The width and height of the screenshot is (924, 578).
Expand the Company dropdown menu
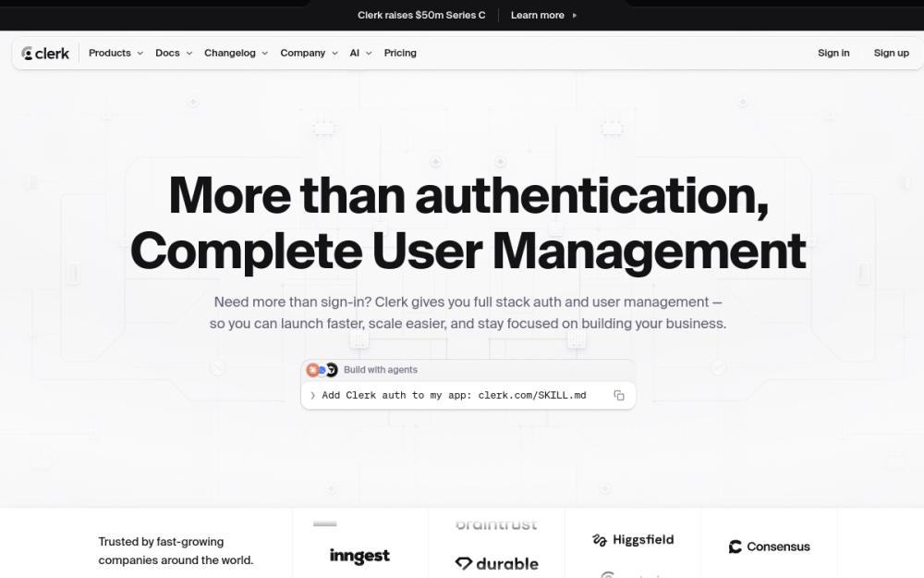pos(309,53)
